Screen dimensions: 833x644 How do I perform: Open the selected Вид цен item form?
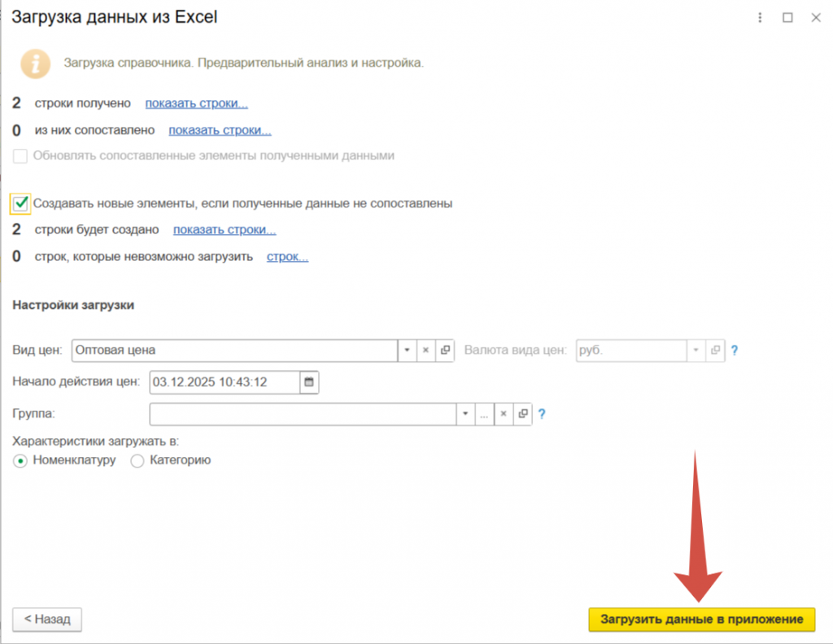click(x=445, y=350)
